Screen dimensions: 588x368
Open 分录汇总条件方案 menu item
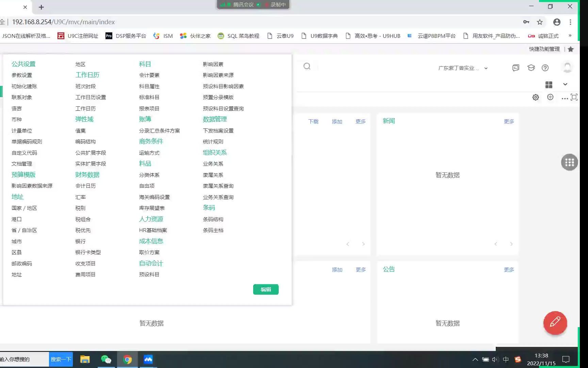pos(159,131)
